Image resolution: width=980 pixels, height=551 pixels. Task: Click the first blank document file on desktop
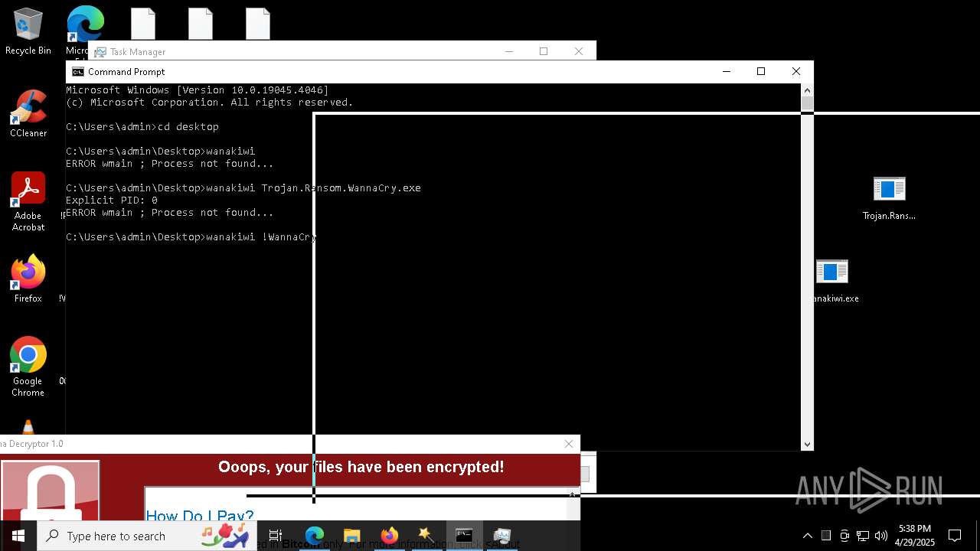click(143, 24)
